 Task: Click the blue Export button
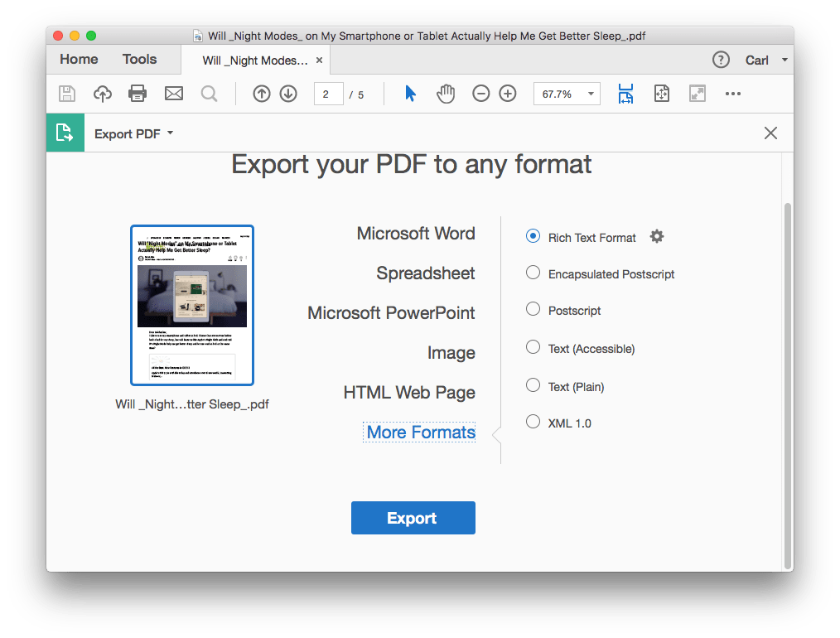click(413, 517)
